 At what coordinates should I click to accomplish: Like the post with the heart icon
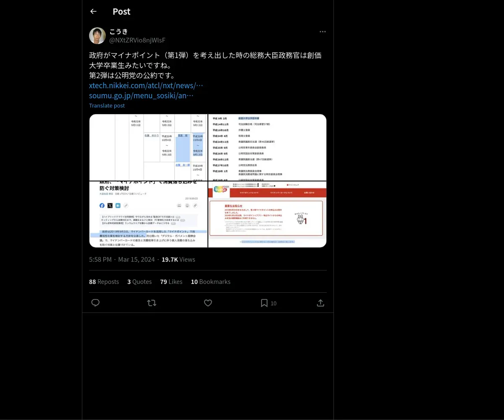click(x=208, y=303)
